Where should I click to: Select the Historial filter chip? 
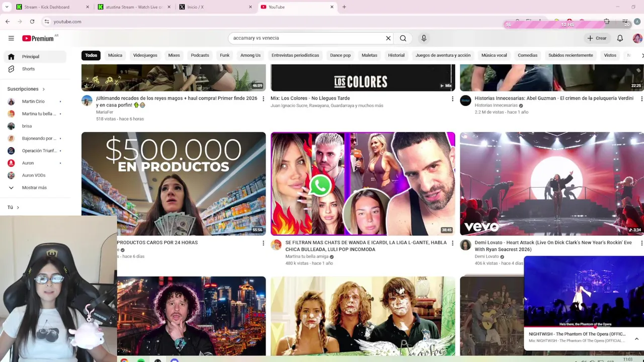396,55
